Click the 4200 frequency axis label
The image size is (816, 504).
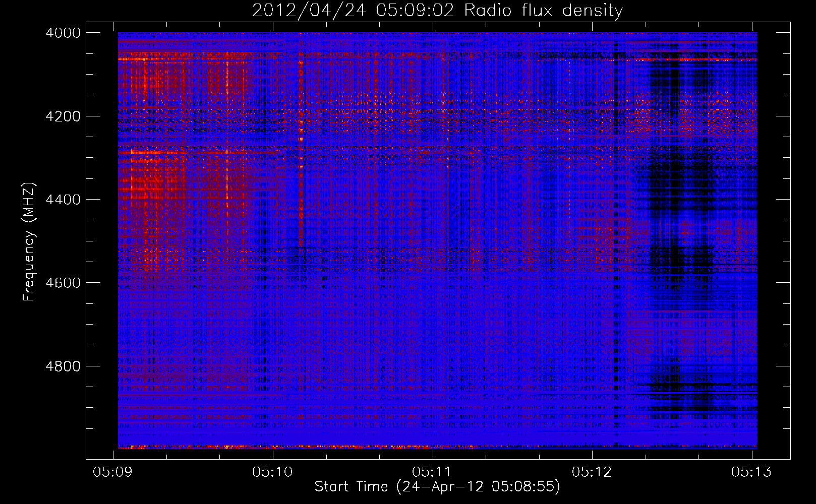pyautogui.click(x=63, y=116)
